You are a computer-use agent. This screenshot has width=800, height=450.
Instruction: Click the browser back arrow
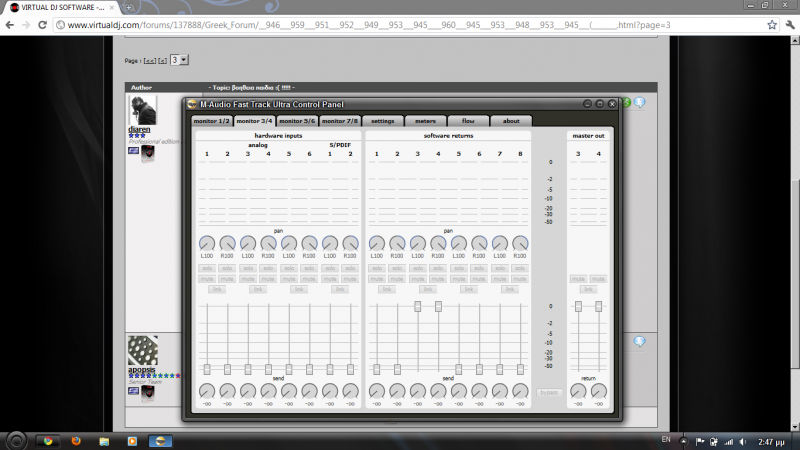point(10,25)
